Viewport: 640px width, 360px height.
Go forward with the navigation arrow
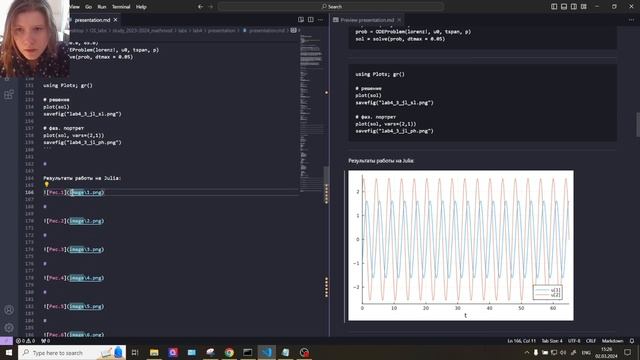pos(211,7)
